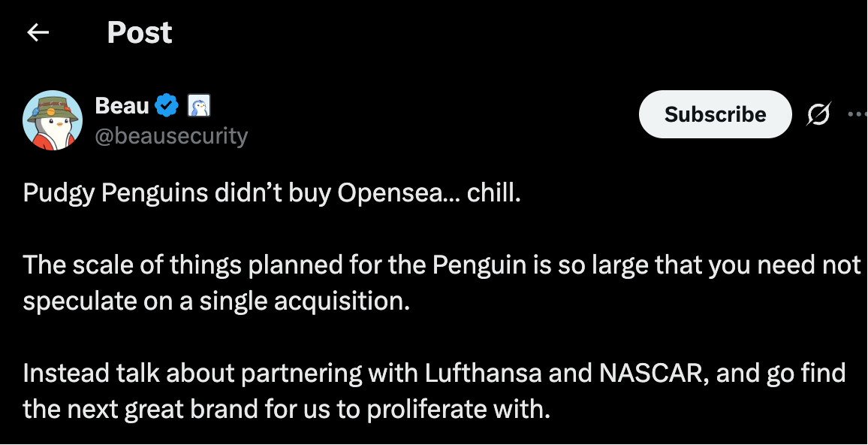
Task: Click the line 'speculate on a single acquisition.'
Action: [x=216, y=301]
